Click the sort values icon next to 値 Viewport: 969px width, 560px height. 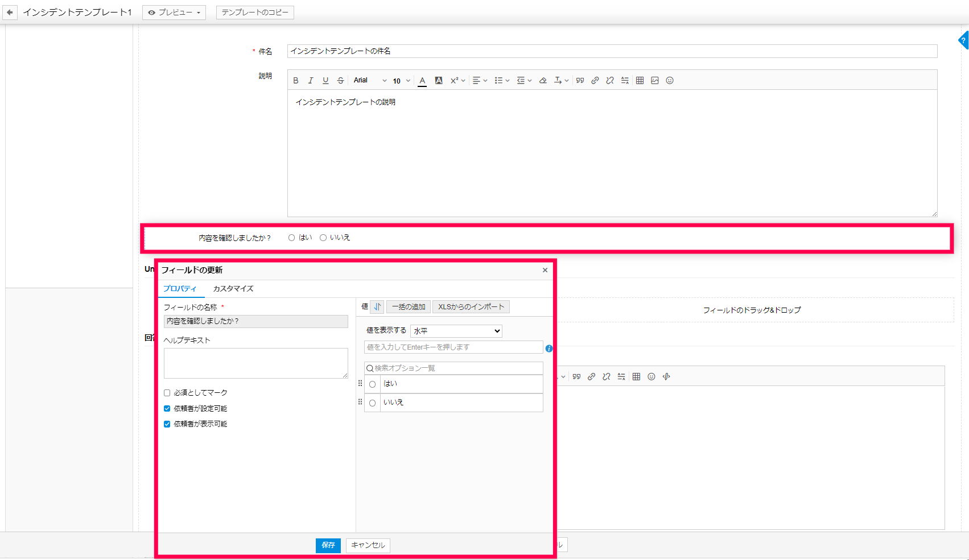point(377,307)
